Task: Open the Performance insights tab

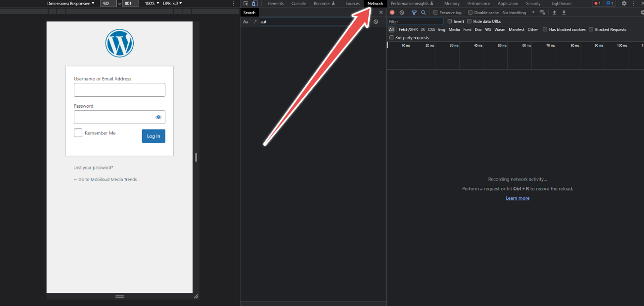Action: click(412, 4)
